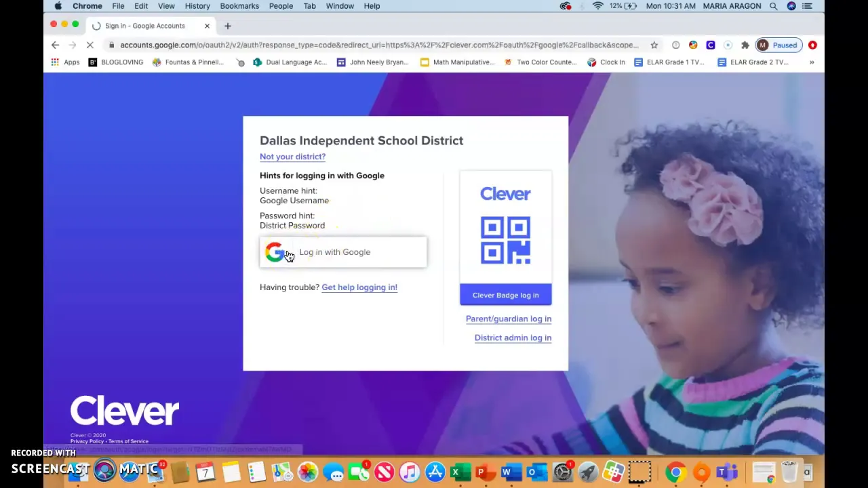Open Maps from the Dock
This screenshot has width=868, height=488.
click(282, 472)
